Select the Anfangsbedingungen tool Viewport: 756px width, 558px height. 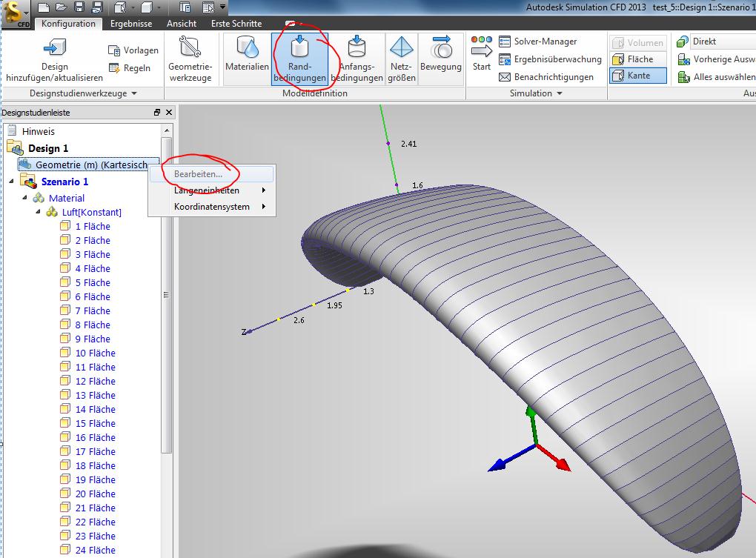click(357, 60)
